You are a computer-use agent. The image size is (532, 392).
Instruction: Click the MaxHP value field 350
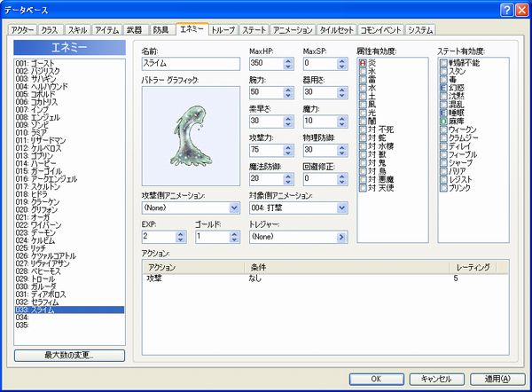click(267, 64)
